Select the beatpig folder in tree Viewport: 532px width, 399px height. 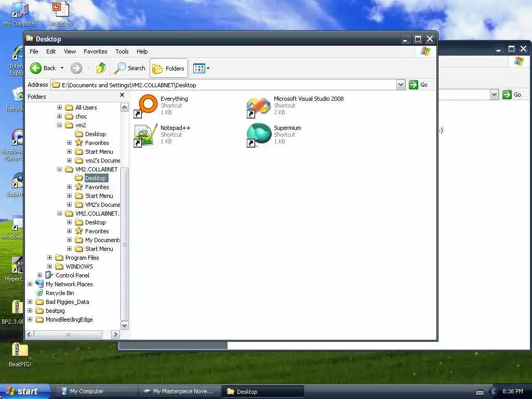pyautogui.click(x=55, y=311)
